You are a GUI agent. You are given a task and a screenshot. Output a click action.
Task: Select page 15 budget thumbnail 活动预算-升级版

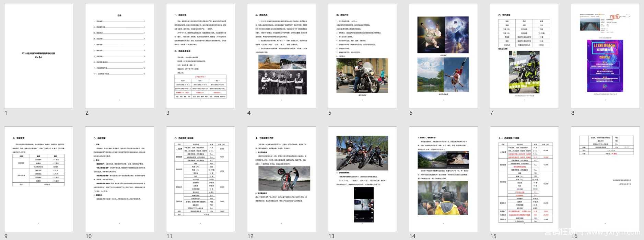pyautogui.click(x=524, y=179)
